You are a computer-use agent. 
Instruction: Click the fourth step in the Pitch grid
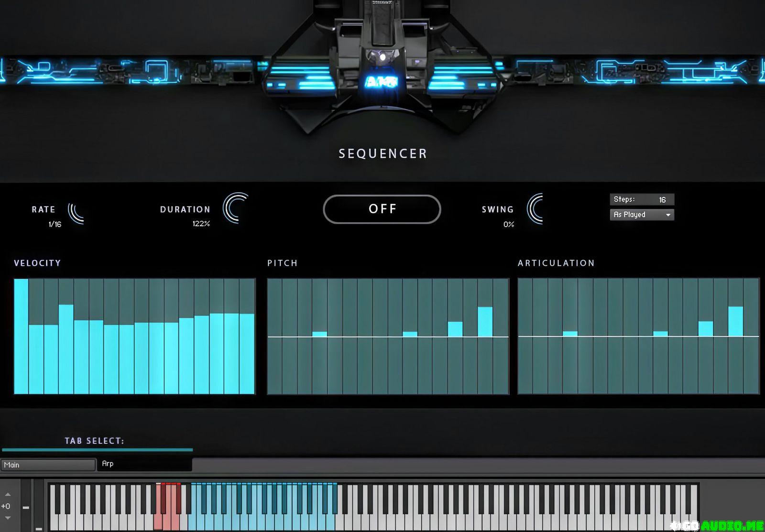coord(319,334)
